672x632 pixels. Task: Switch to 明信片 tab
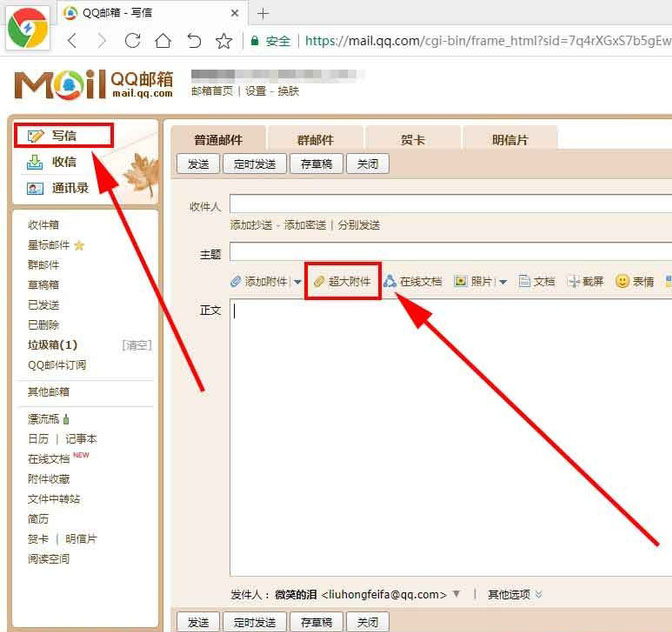coord(510,139)
